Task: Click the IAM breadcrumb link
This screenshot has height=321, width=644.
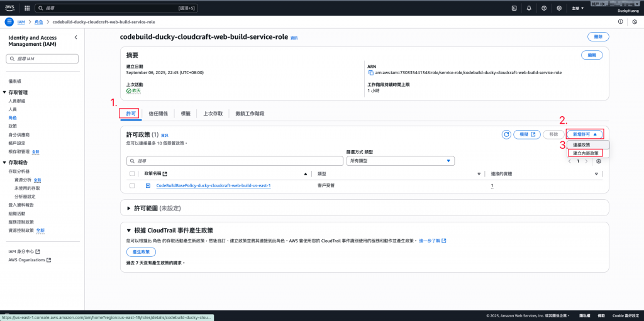Action: click(x=21, y=22)
